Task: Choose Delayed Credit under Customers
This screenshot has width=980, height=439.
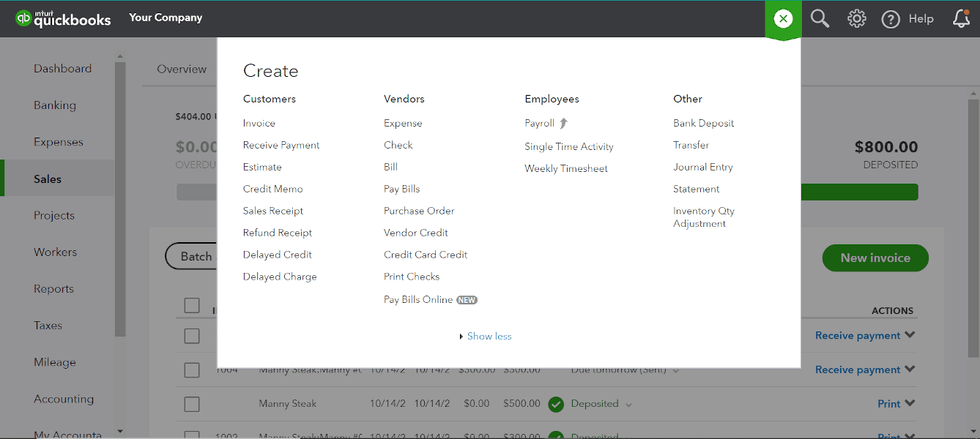Action: coord(278,255)
